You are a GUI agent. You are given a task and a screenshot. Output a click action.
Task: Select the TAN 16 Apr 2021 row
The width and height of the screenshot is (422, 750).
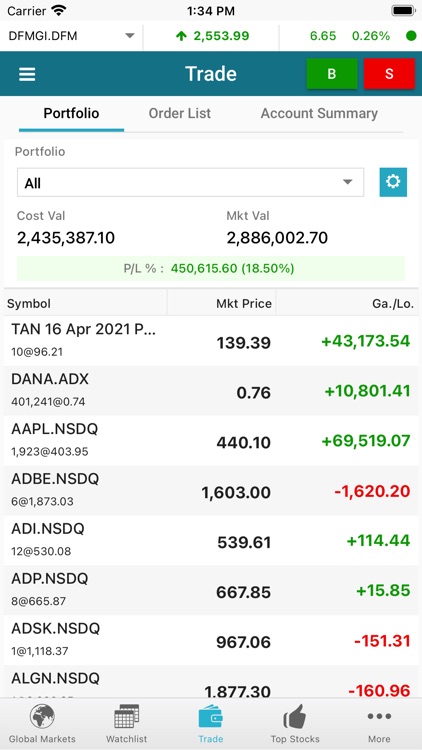click(x=211, y=341)
